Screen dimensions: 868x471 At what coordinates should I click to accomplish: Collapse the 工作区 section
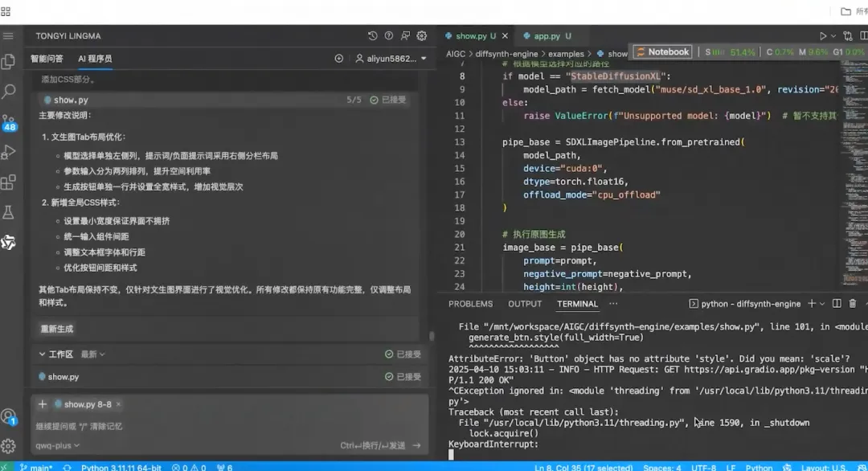click(42, 354)
